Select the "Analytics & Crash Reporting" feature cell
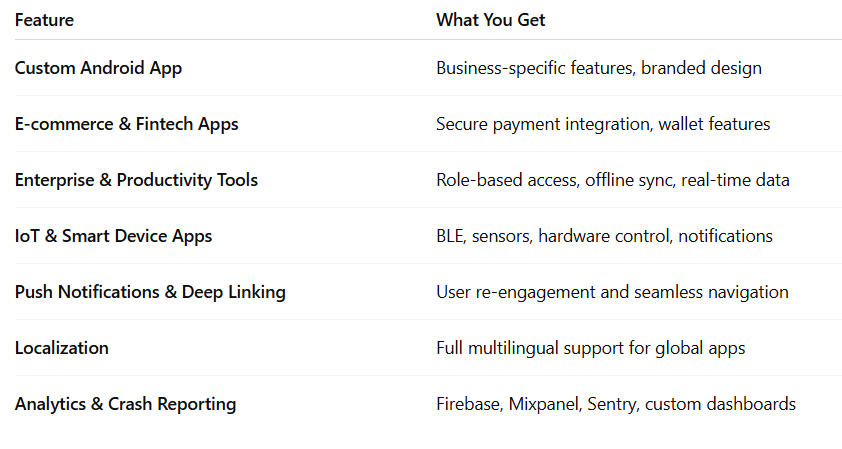Image resolution: width=842 pixels, height=449 pixels. [125, 404]
